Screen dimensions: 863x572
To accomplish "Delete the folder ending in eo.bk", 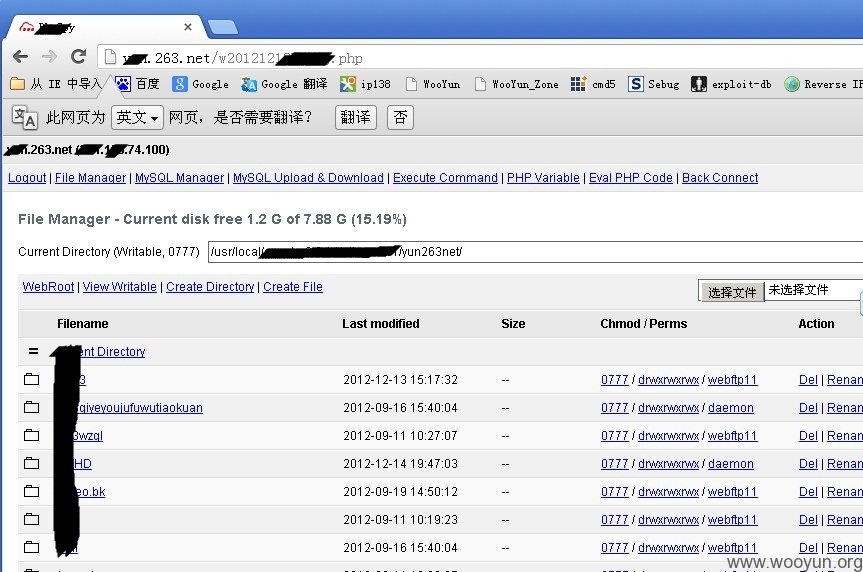I will pyautogui.click(x=808, y=492).
